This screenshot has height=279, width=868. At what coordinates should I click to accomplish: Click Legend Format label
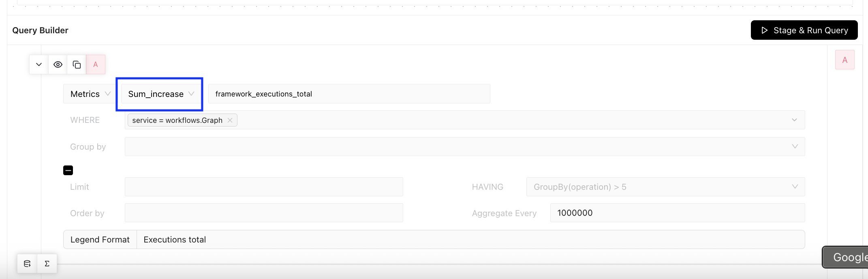(x=100, y=240)
